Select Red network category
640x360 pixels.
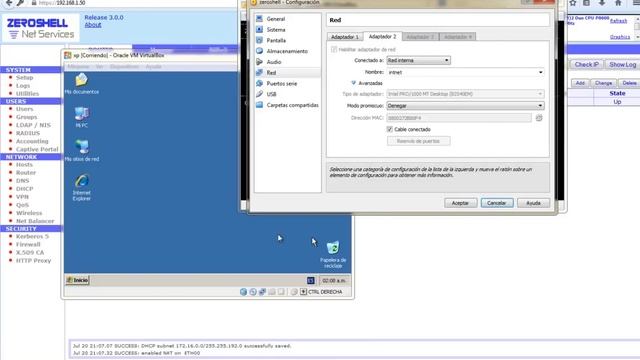coord(271,73)
